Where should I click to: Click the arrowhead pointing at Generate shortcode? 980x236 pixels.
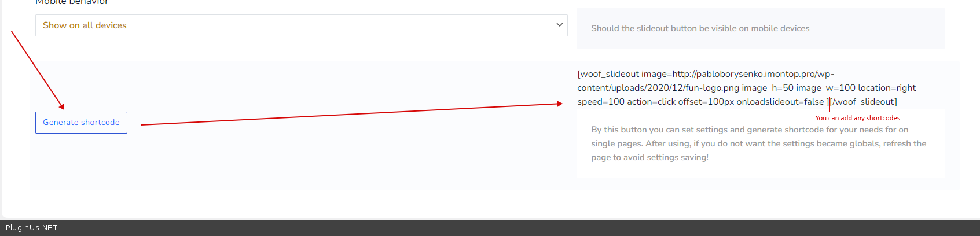pos(61,106)
